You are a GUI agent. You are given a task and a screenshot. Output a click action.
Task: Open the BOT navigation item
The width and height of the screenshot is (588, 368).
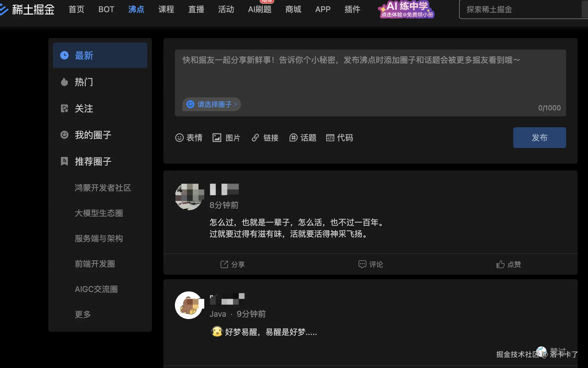pyautogui.click(x=106, y=10)
